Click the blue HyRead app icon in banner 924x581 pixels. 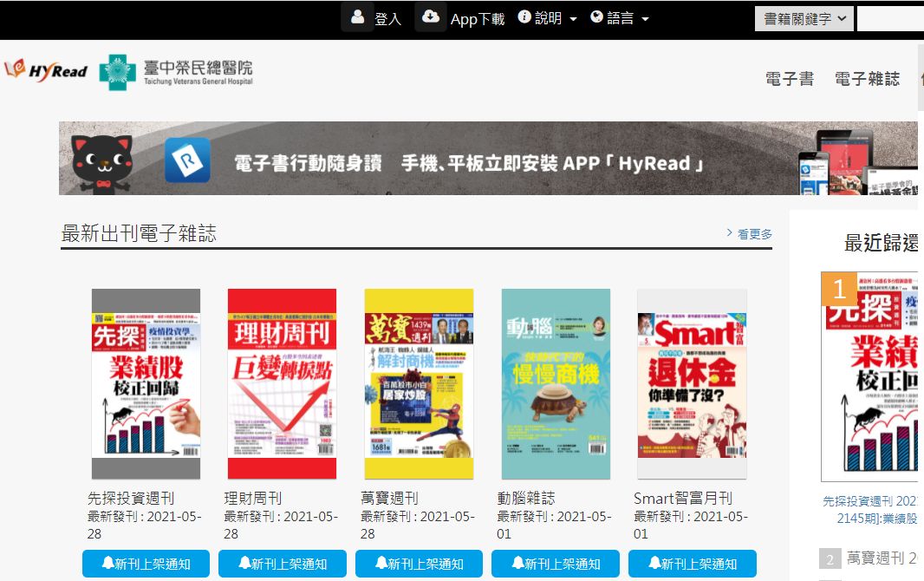pyautogui.click(x=187, y=160)
